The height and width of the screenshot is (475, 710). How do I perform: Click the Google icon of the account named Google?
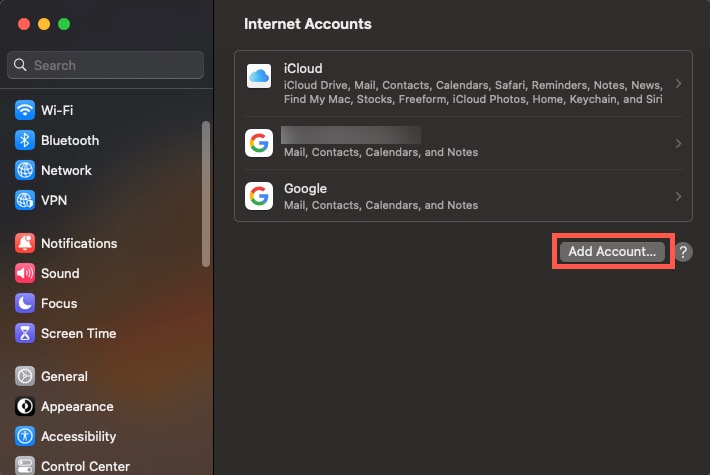point(259,196)
